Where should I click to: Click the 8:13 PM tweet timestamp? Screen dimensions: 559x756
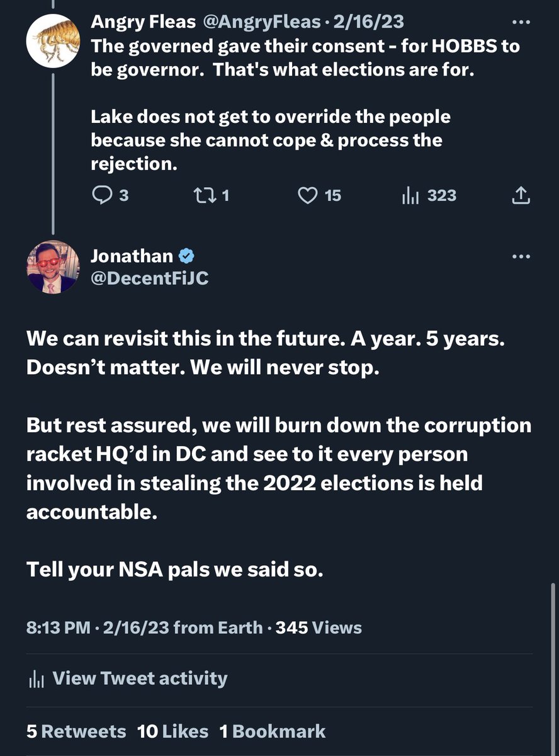pos(59,627)
